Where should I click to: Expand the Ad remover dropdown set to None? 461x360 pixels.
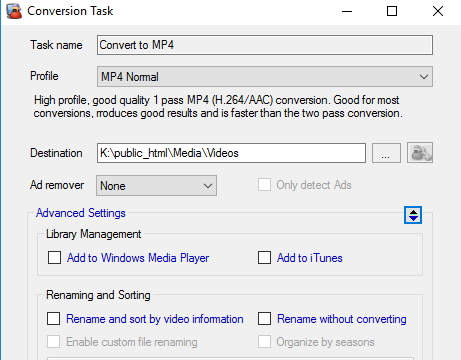coord(156,185)
